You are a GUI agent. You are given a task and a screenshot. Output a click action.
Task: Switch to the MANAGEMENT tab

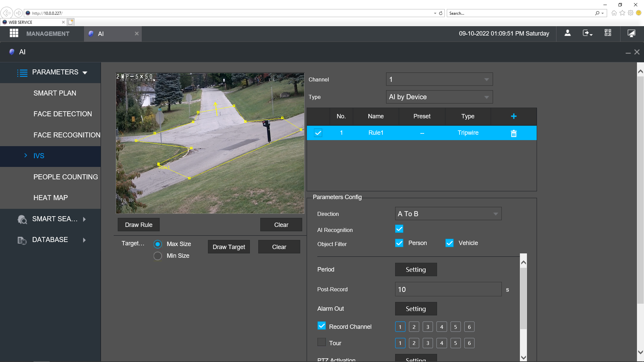(x=48, y=34)
